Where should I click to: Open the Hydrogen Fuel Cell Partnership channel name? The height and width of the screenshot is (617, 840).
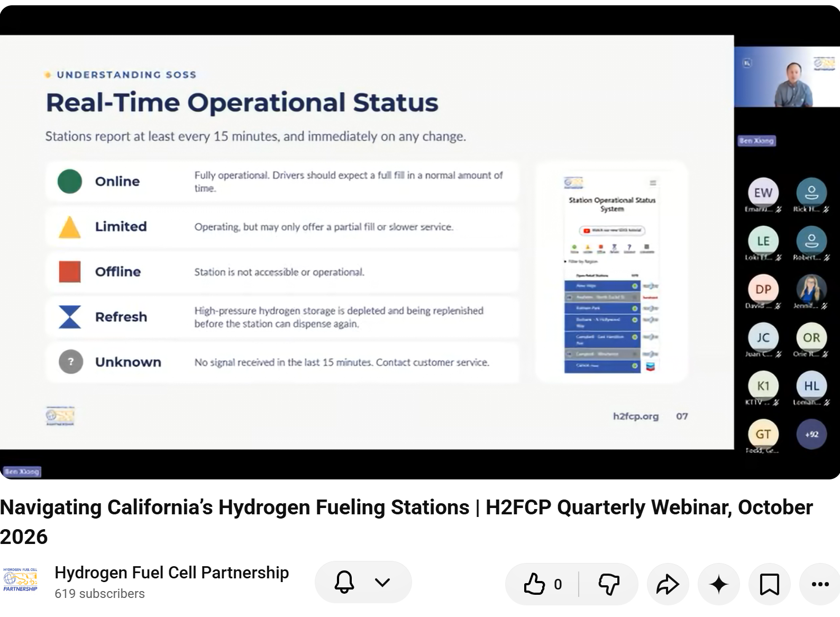click(171, 573)
